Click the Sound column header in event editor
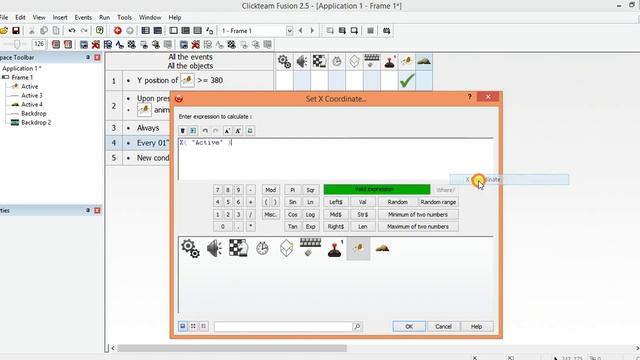This screenshot has height=360, width=640. tap(302, 62)
